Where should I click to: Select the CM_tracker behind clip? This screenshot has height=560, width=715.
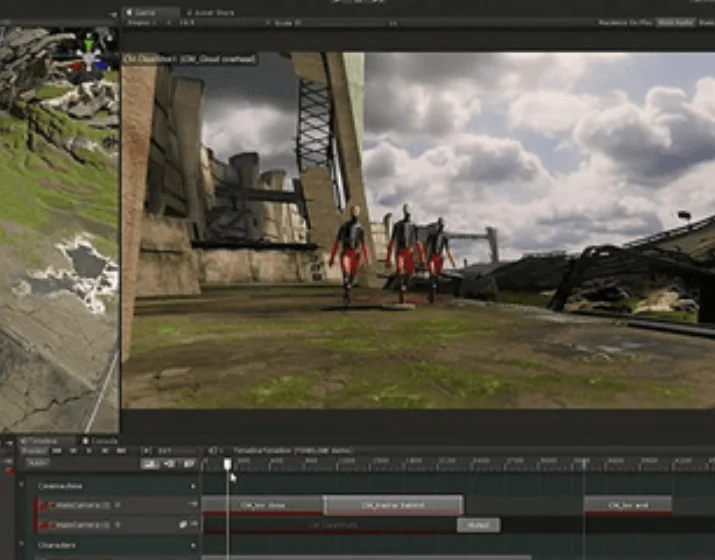click(x=393, y=506)
